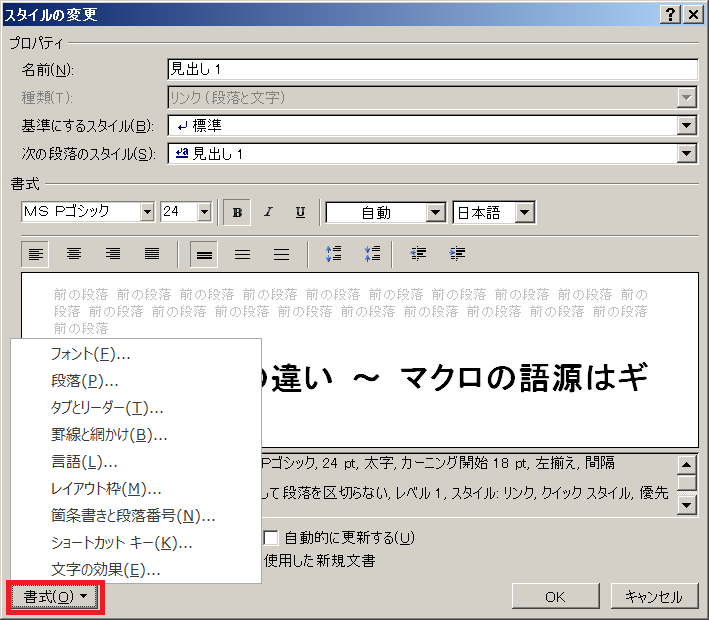Open the font name dropdown MS Pゴシック

(147, 212)
